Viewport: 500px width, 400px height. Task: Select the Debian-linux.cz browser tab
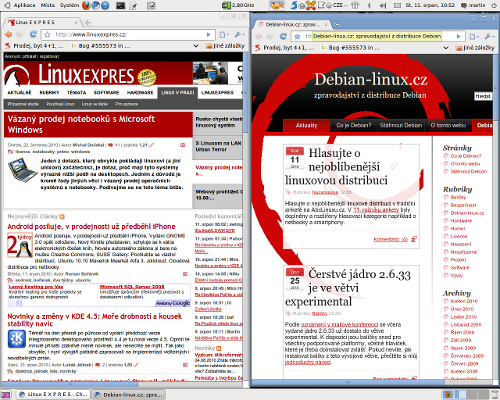click(292, 24)
